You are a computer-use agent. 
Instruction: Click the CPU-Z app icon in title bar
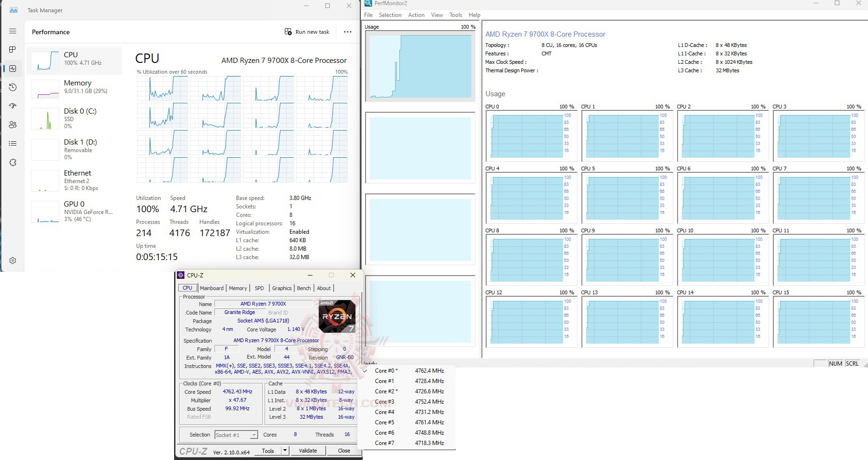click(x=181, y=275)
